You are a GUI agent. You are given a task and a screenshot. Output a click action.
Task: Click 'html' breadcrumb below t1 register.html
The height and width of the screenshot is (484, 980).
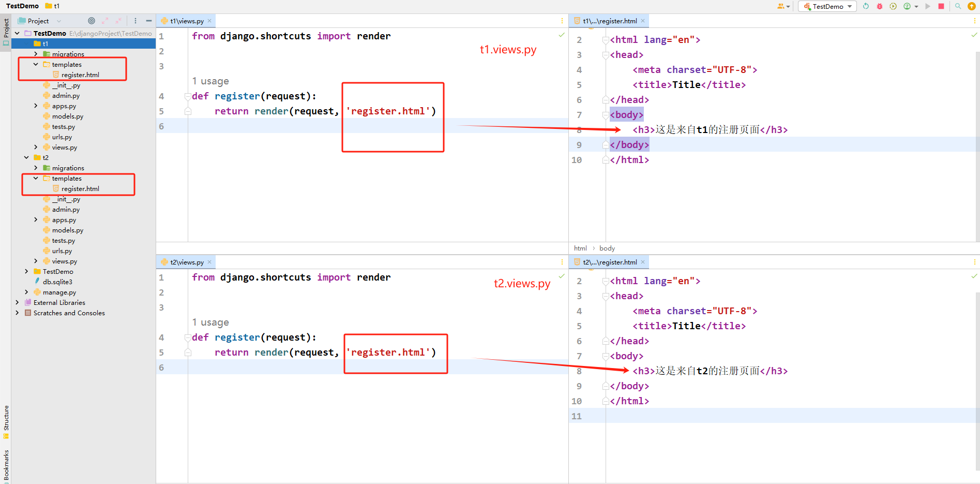pos(580,248)
